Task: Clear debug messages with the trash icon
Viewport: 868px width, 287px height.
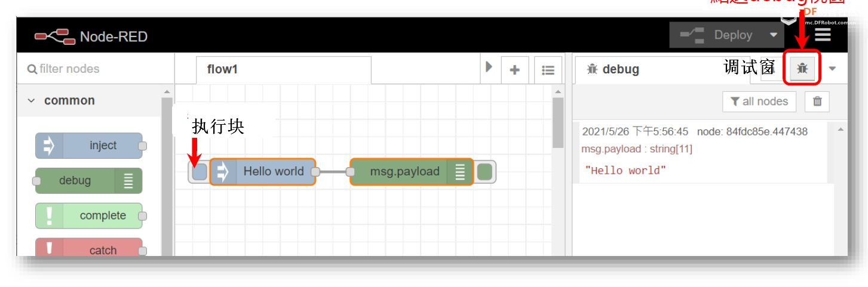Action: point(817,101)
